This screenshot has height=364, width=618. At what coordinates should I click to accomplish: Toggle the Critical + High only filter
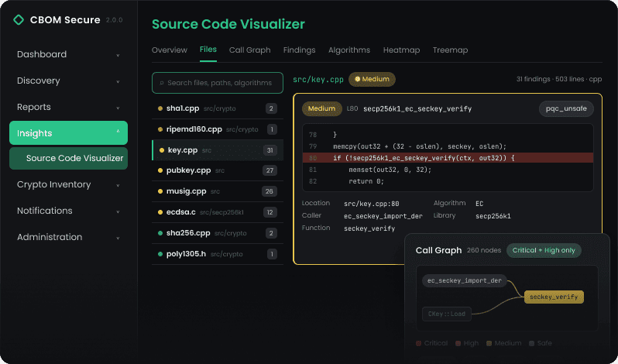(x=544, y=251)
